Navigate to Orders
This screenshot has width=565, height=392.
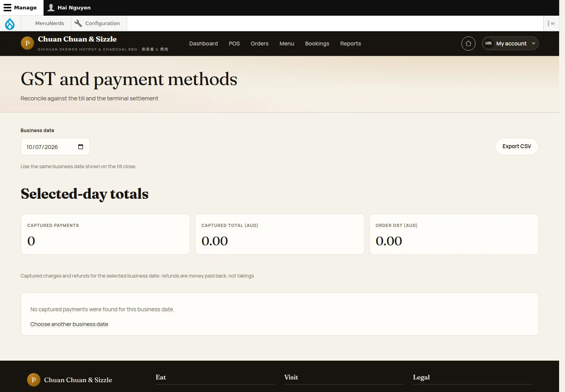coord(259,44)
